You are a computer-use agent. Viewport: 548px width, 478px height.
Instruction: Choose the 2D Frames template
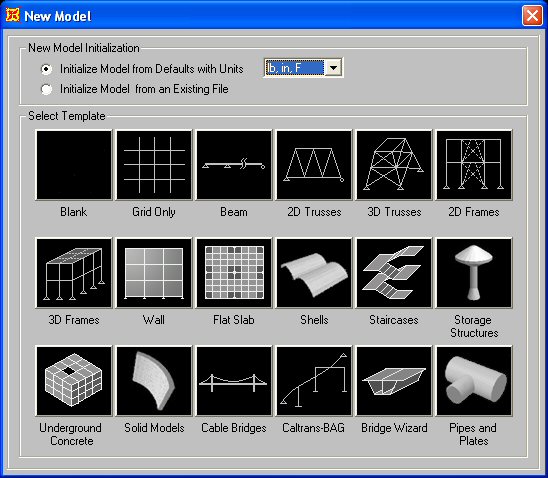coord(474,165)
